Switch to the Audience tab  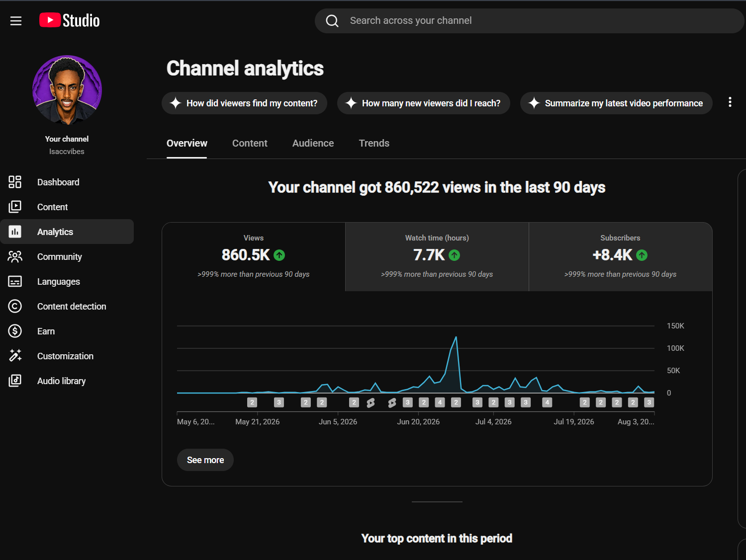pos(313,143)
